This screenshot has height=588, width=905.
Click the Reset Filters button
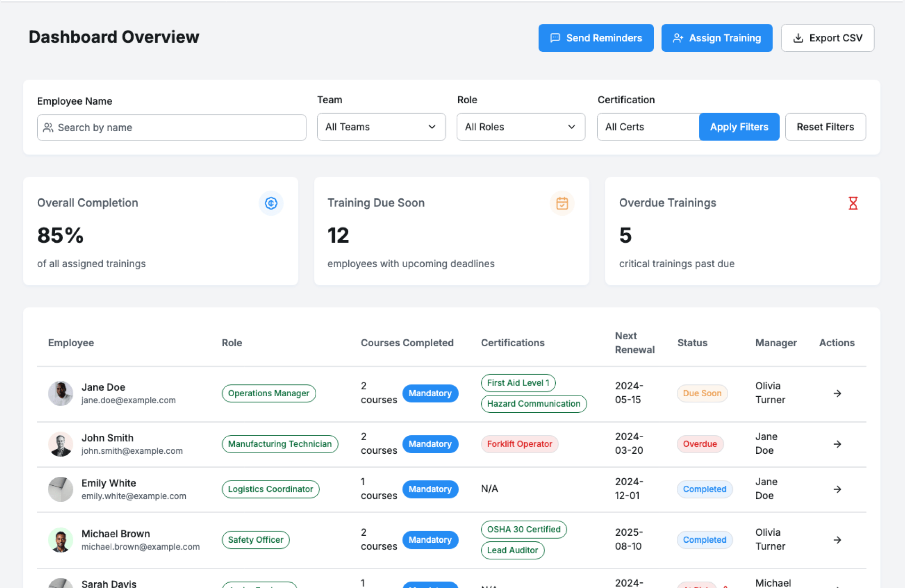(825, 127)
